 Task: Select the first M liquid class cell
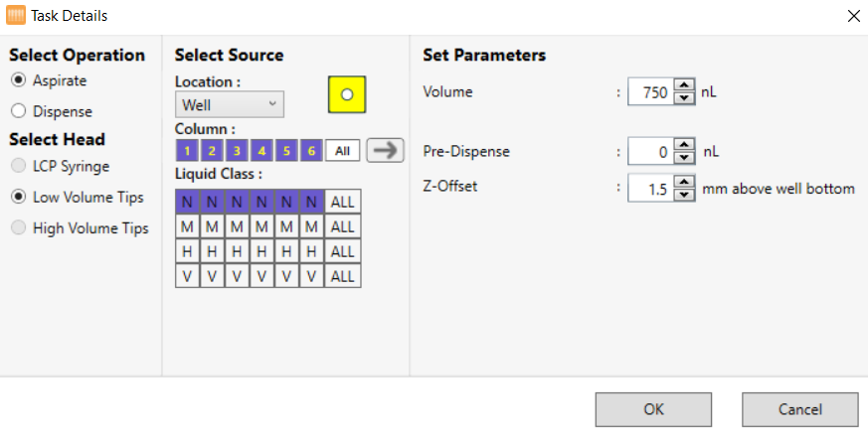click(x=187, y=226)
